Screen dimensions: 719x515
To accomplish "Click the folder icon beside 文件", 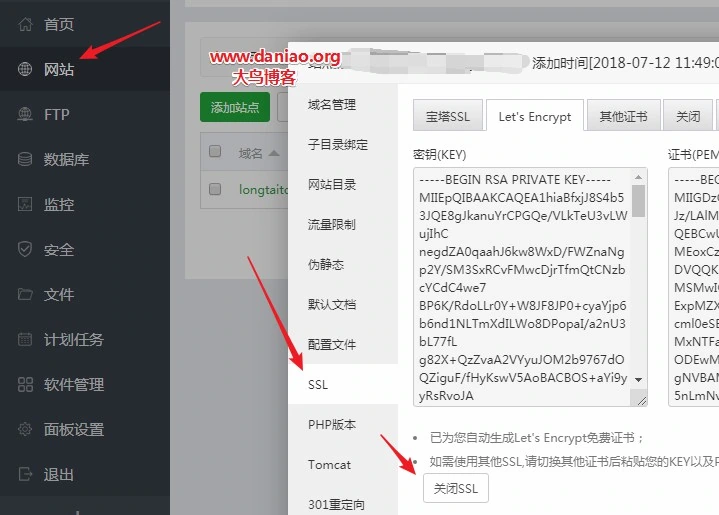I will 25,294.
